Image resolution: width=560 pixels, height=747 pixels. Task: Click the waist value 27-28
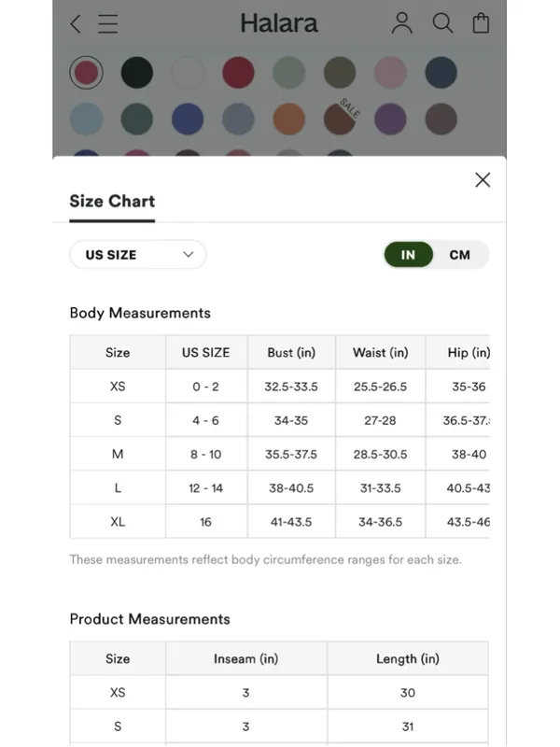pyautogui.click(x=380, y=421)
